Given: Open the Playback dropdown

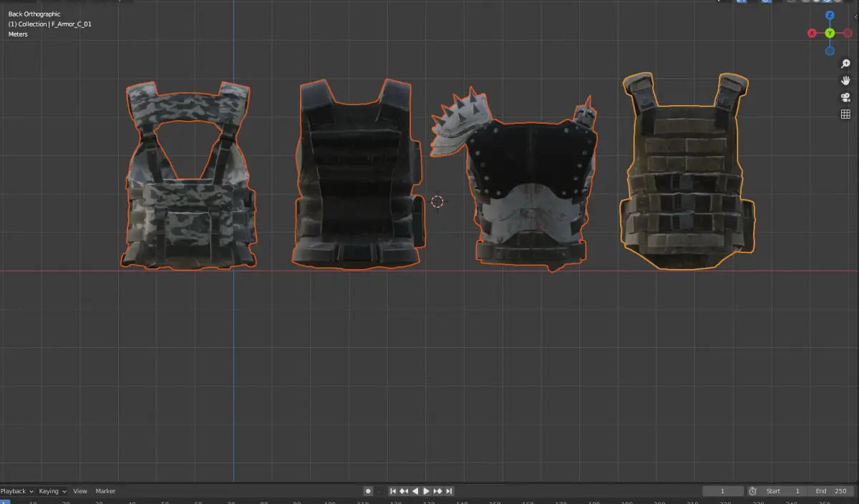Looking at the screenshot, I should coord(17,491).
